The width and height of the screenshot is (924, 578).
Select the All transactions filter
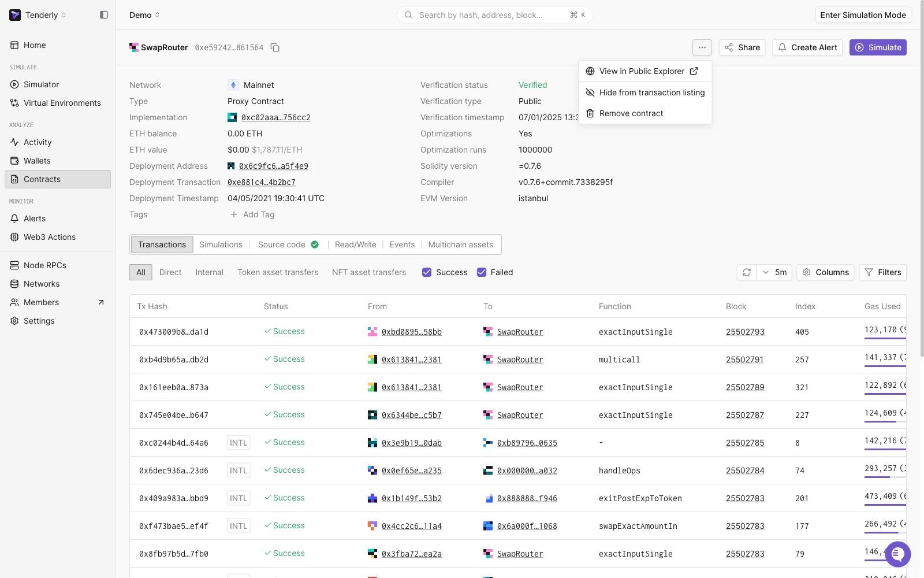[141, 272]
